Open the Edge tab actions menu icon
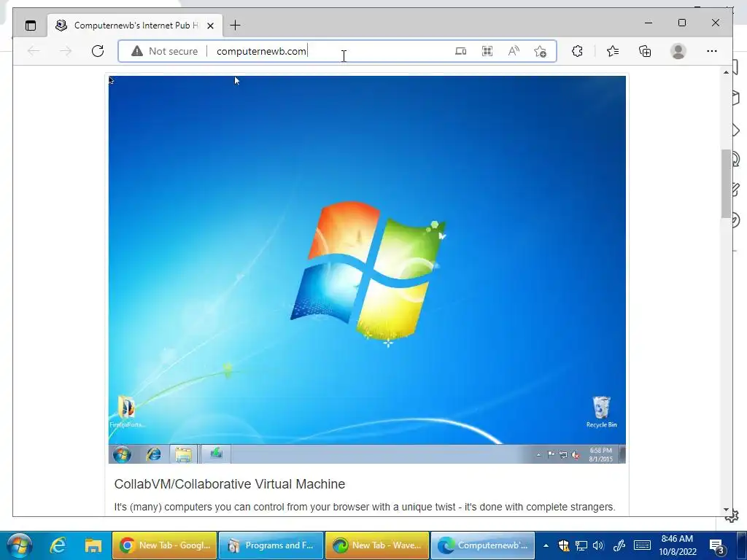 point(31,26)
